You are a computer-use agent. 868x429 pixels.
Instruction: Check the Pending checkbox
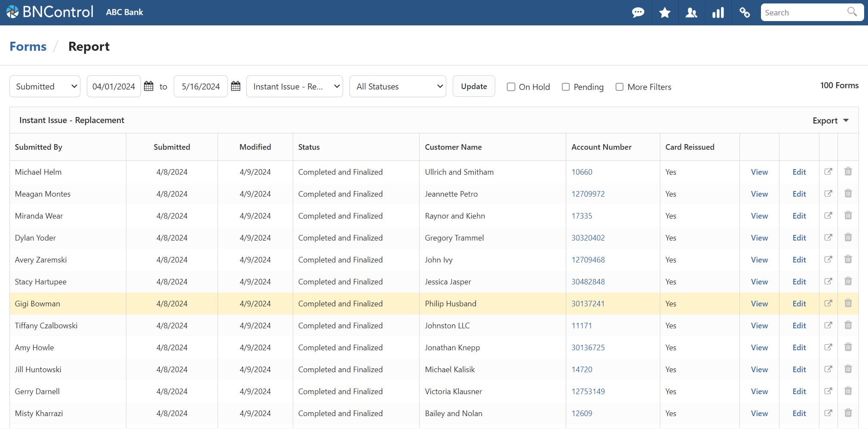pos(565,86)
